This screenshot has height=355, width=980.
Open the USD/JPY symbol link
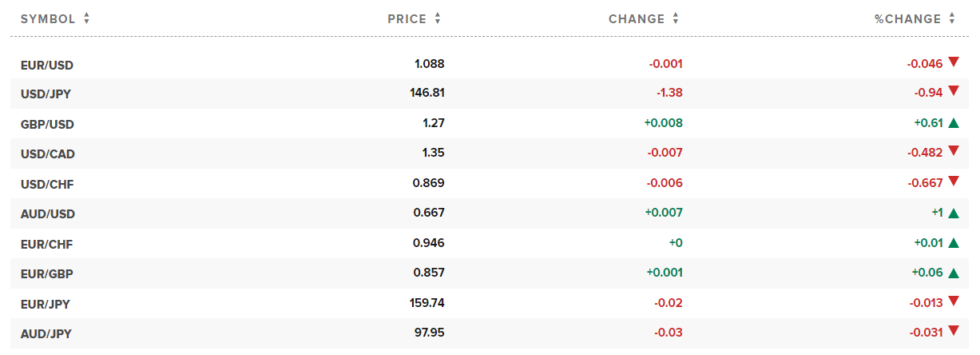46,94
